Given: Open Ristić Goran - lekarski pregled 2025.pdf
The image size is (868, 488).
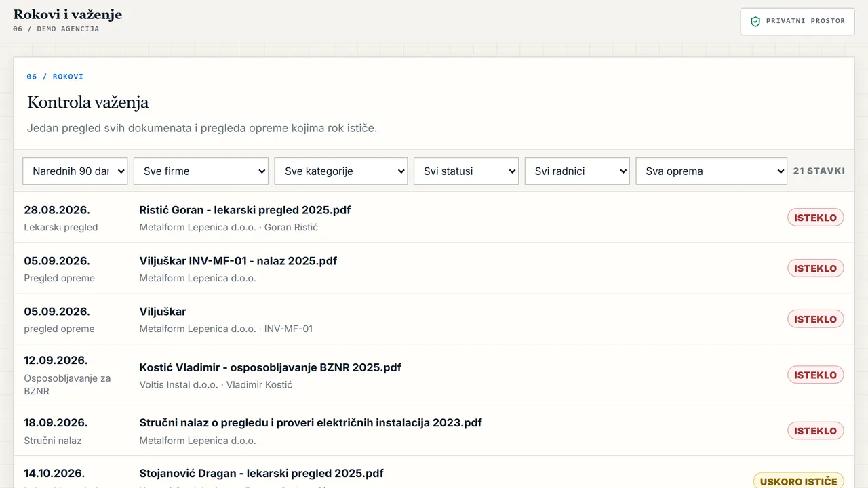Looking at the screenshot, I should (x=245, y=210).
